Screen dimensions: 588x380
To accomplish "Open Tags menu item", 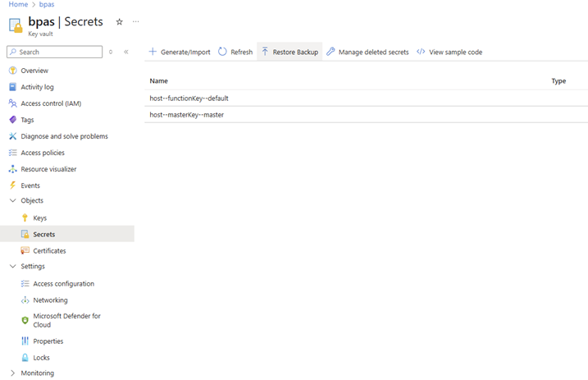I will click(27, 120).
